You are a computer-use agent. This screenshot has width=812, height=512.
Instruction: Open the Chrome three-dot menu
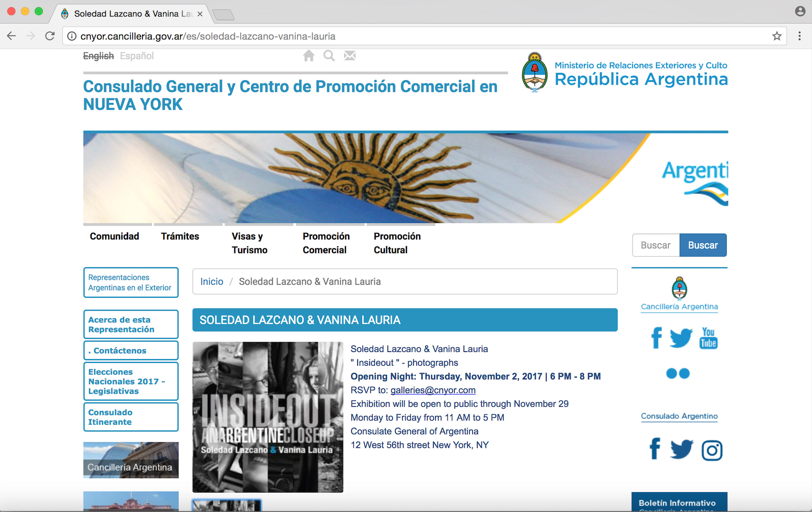point(799,36)
